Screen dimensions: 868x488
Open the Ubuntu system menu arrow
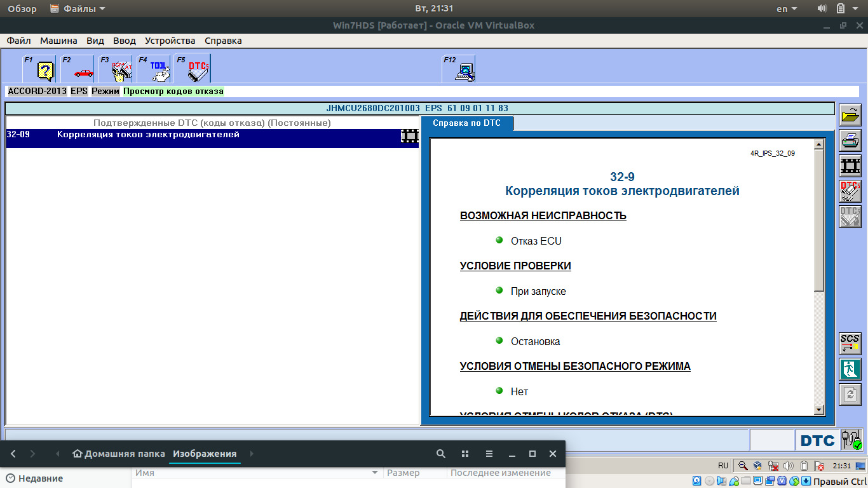pos(857,9)
